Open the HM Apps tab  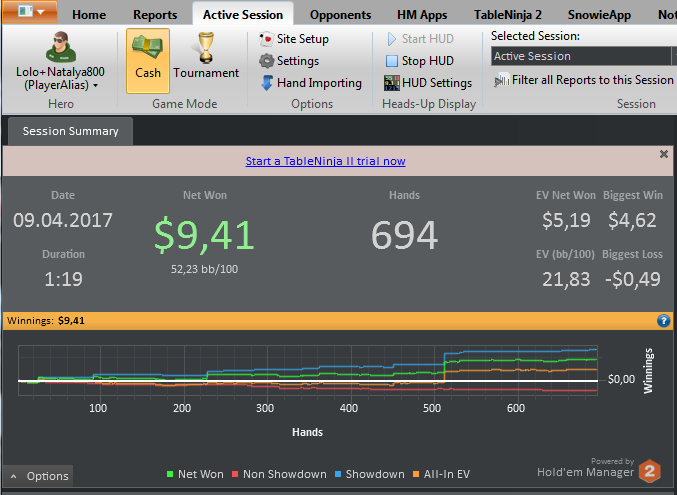pyautogui.click(x=422, y=15)
